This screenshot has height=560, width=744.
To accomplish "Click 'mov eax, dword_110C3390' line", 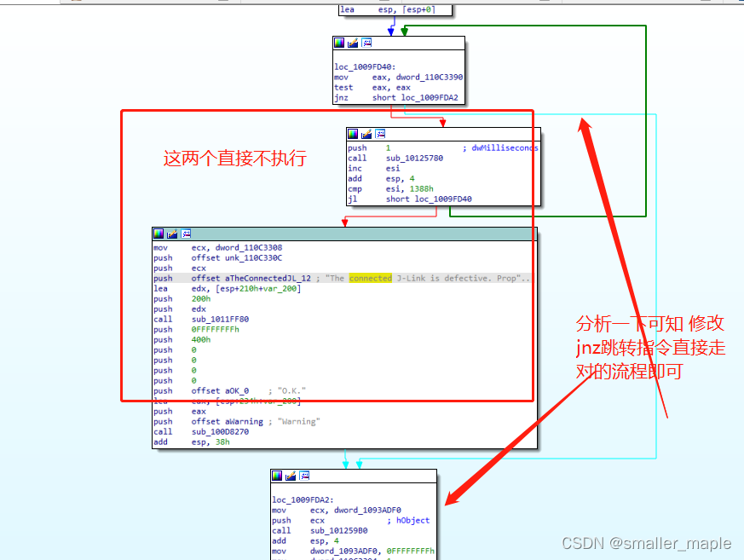I will point(399,78).
